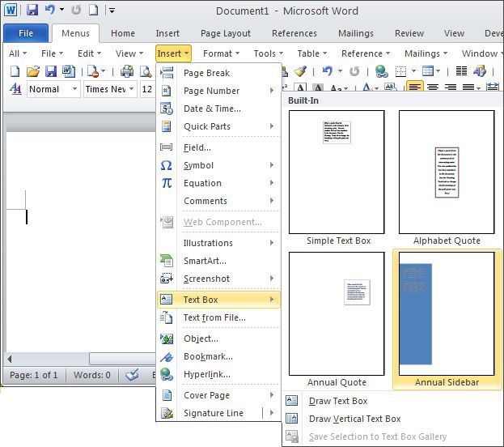Switch to the Home ribbon tab

(123, 33)
